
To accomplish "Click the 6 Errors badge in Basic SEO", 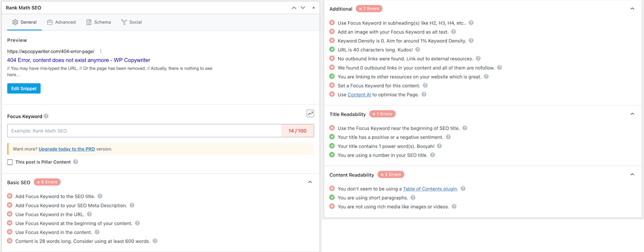I will (x=47, y=182).
